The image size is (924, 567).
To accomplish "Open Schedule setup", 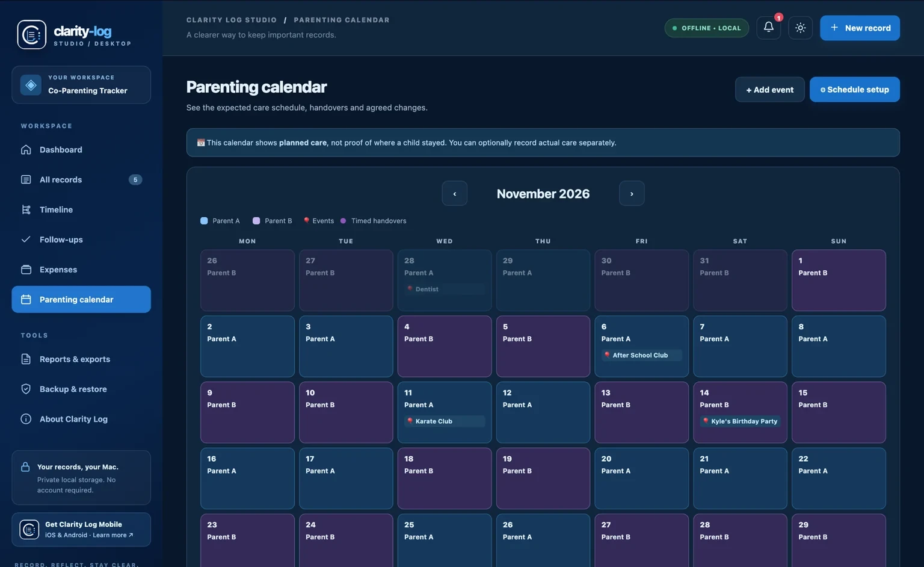I will (854, 90).
